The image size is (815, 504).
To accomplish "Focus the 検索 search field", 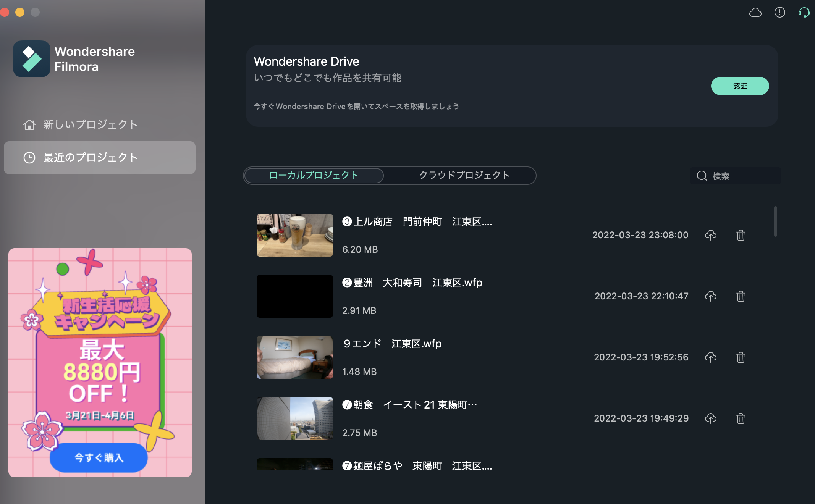I will (735, 176).
